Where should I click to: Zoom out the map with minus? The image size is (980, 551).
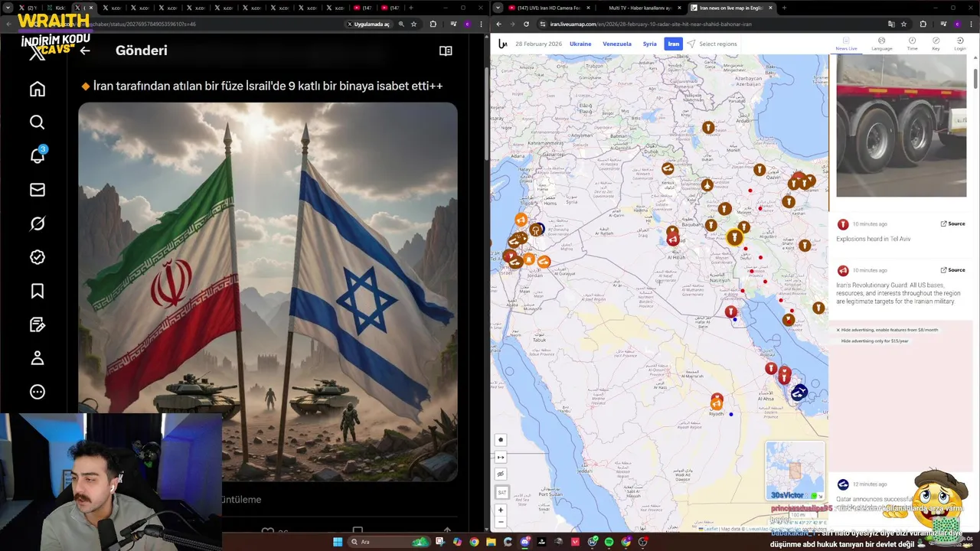(x=501, y=522)
